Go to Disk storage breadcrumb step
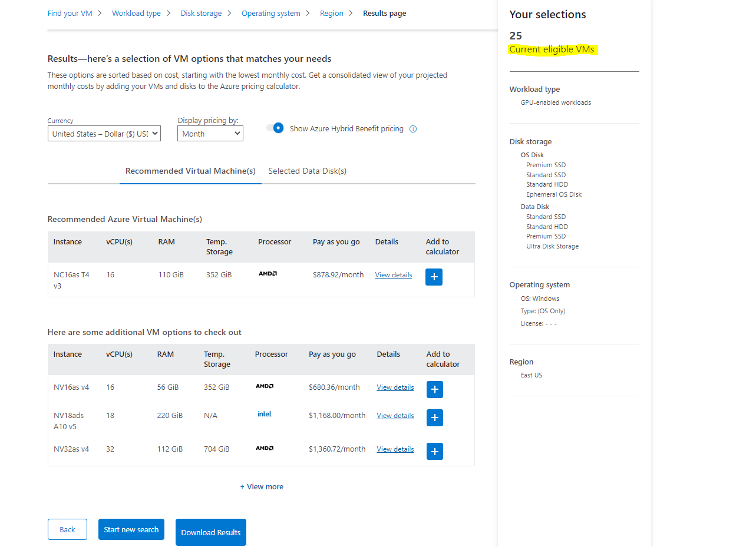This screenshot has width=756, height=547. (x=202, y=13)
